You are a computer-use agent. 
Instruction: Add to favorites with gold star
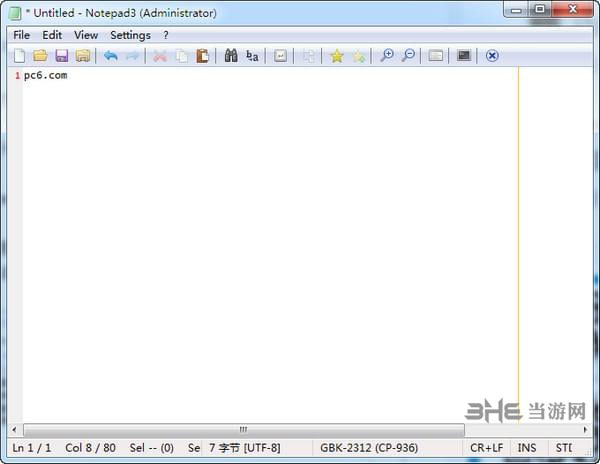tap(337, 56)
